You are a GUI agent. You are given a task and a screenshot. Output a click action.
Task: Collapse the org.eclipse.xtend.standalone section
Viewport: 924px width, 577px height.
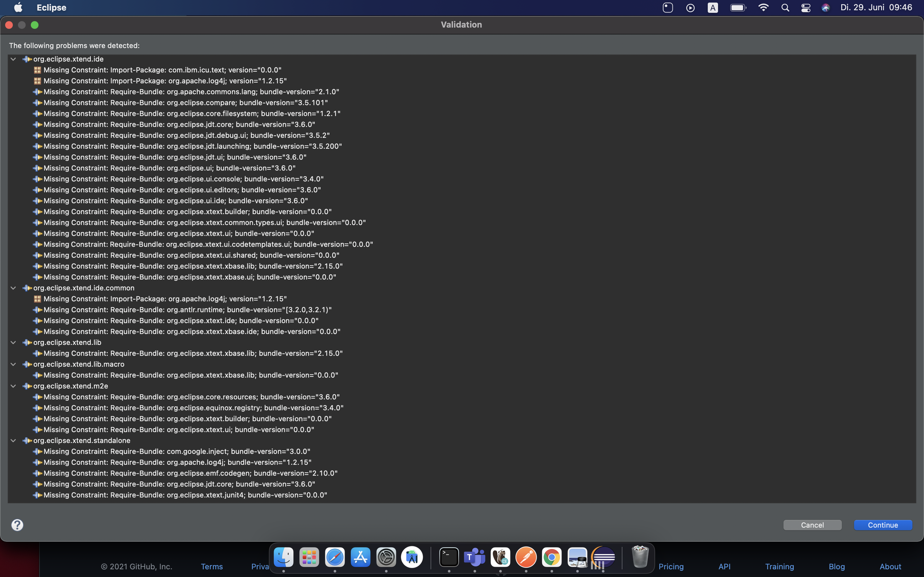point(13,440)
